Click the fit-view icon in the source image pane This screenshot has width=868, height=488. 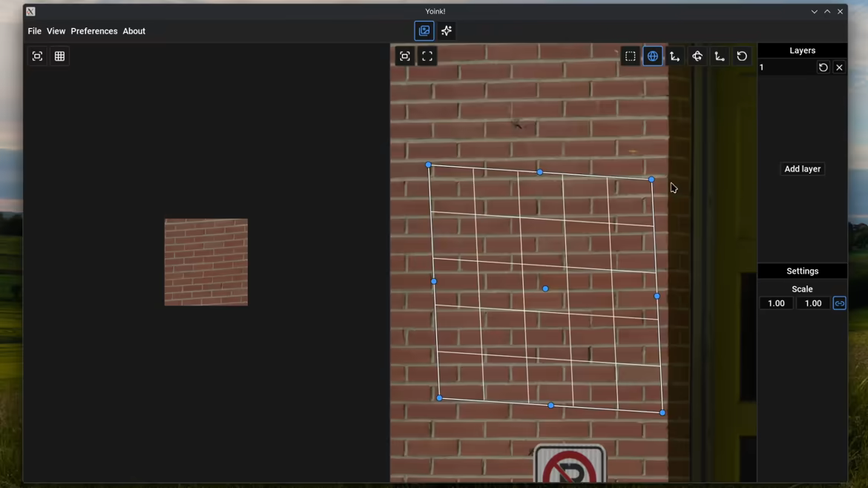click(404, 56)
